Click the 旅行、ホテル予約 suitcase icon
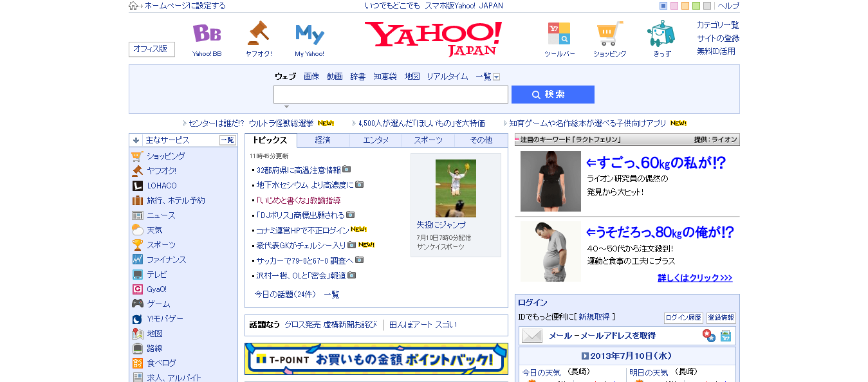This screenshot has height=382, width=868. tap(137, 201)
